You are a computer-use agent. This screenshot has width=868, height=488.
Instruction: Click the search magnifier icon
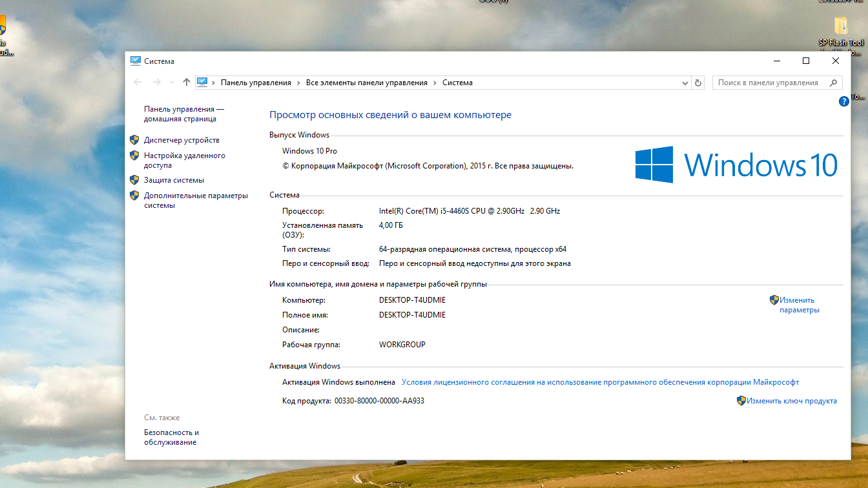(x=834, y=83)
